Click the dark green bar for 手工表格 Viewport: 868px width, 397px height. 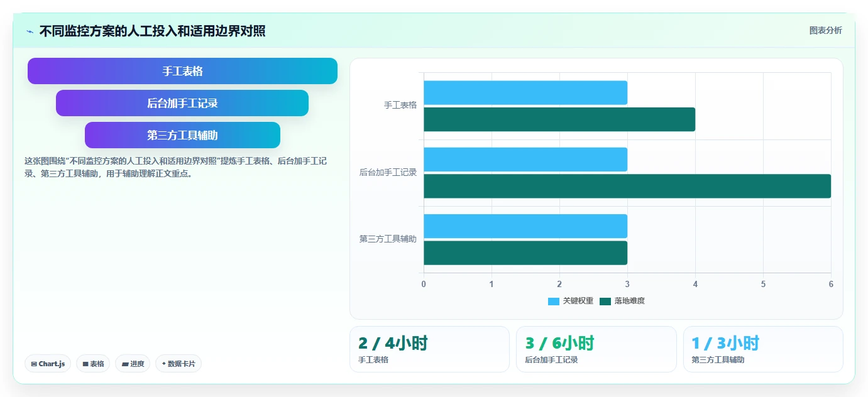point(559,119)
